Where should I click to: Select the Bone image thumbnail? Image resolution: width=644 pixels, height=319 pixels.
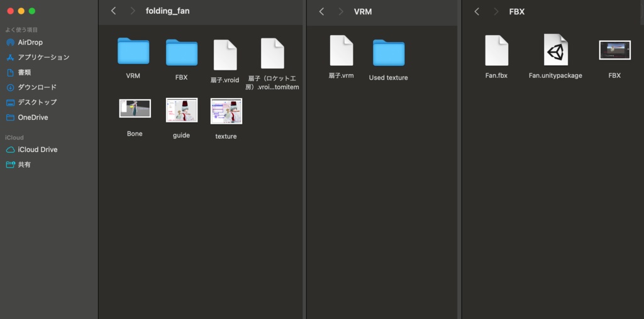[x=135, y=108]
